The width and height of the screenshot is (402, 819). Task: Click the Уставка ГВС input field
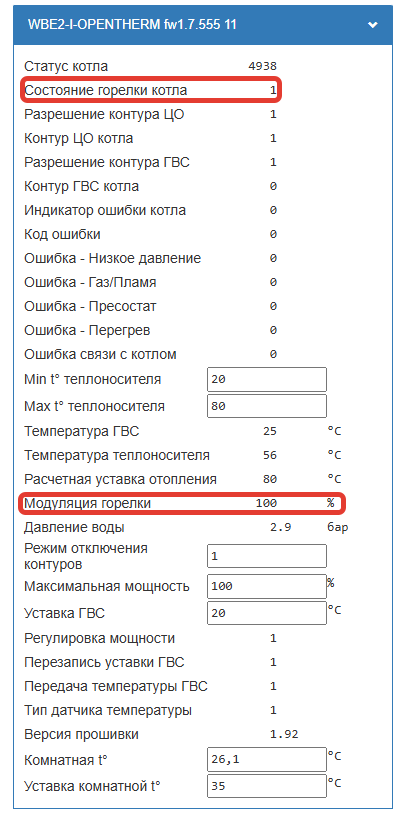point(267,613)
